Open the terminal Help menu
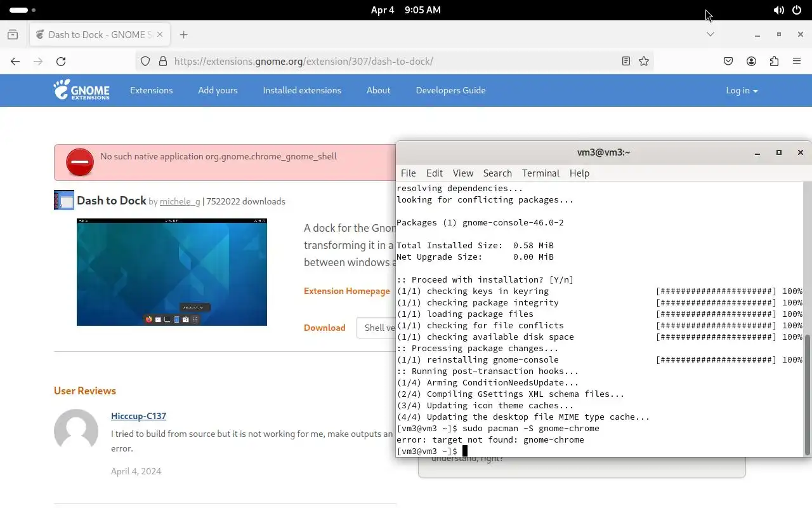Image resolution: width=812 pixels, height=508 pixels. click(x=579, y=173)
